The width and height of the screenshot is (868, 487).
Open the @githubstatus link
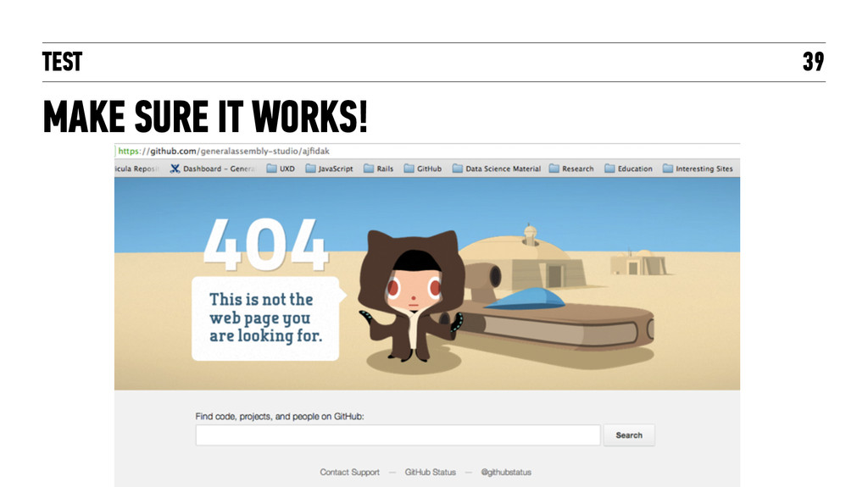[506, 472]
